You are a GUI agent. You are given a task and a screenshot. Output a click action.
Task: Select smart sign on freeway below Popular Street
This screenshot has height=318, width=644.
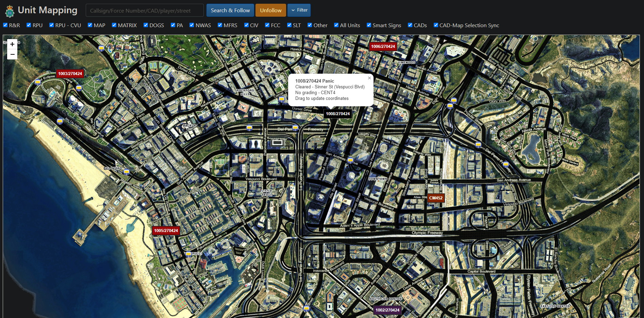(x=478, y=144)
